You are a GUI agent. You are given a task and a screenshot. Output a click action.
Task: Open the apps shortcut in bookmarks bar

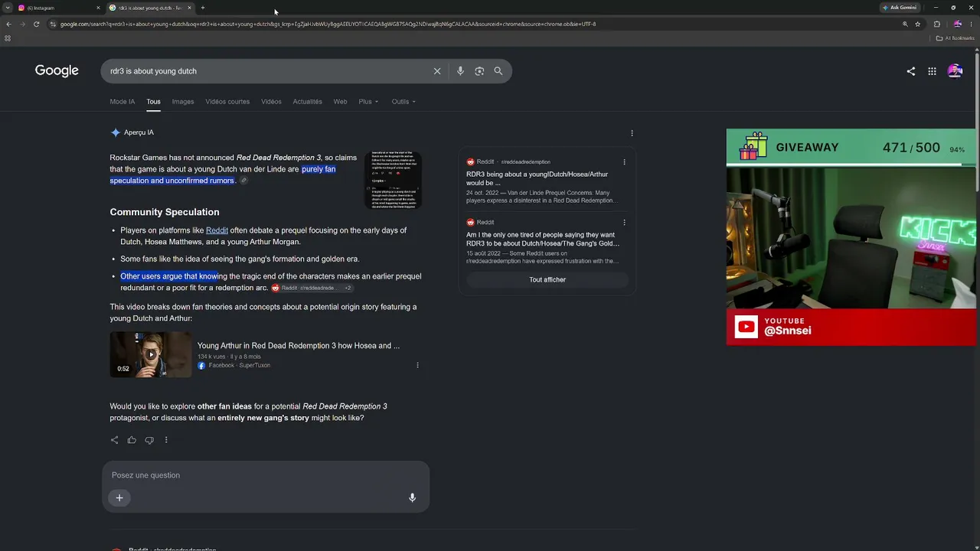tap(8, 38)
